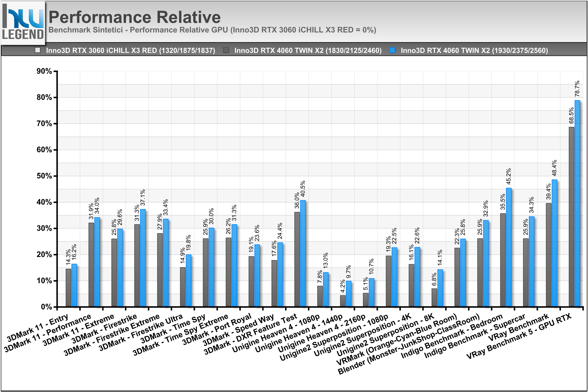Click blue bar for 3DMark Firestrike
The height and width of the screenshot is (392, 588).
point(143,258)
